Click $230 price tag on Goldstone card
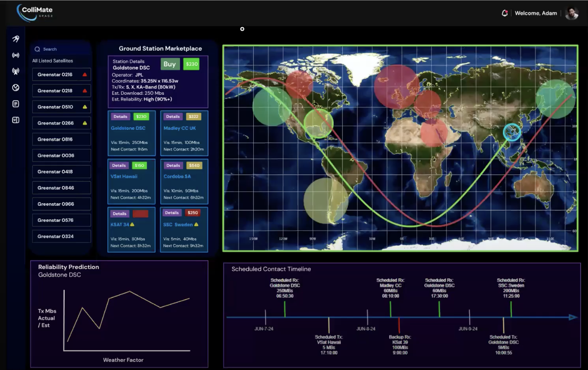Viewport: 588px width, 370px height. tap(141, 117)
